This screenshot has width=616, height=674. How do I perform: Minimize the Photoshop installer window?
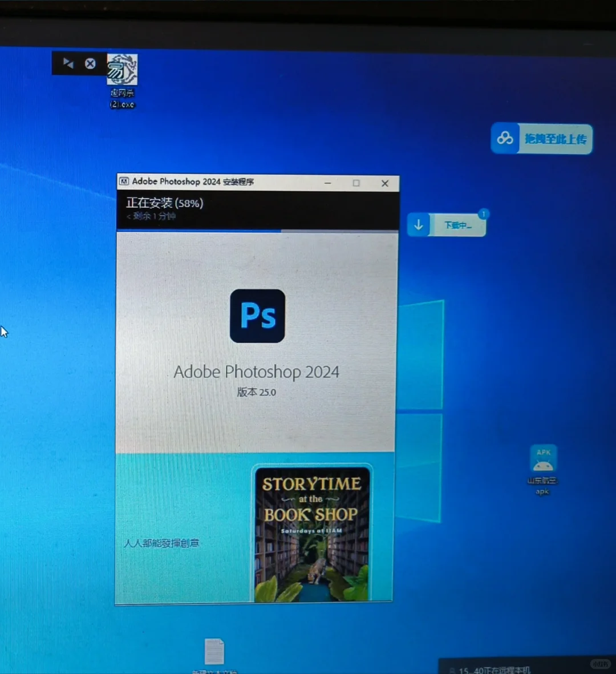(x=328, y=183)
